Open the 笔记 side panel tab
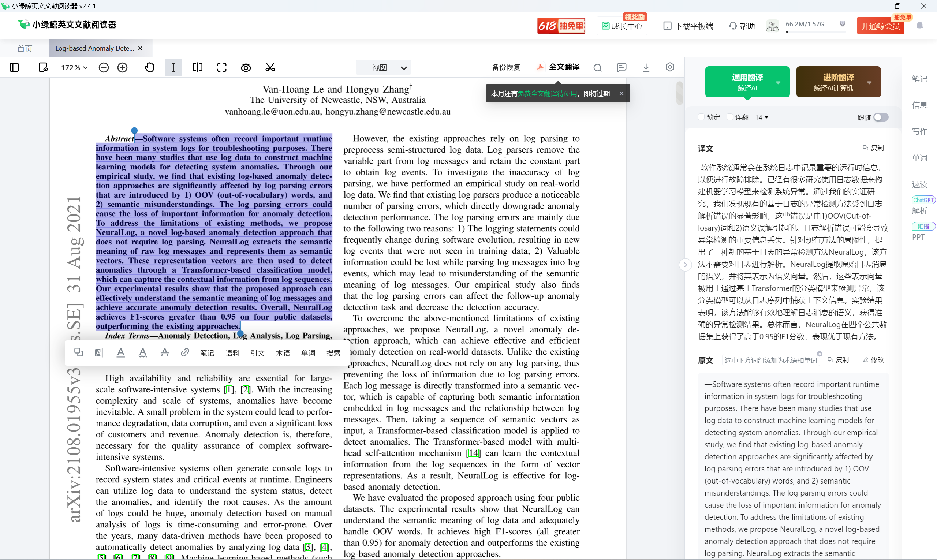 pos(919,79)
